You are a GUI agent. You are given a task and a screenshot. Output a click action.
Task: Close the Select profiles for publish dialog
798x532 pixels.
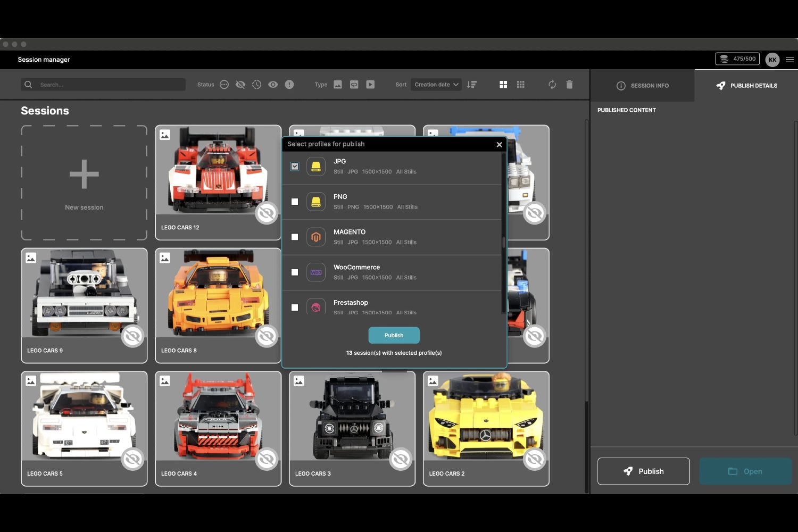(x=499, y=145)
